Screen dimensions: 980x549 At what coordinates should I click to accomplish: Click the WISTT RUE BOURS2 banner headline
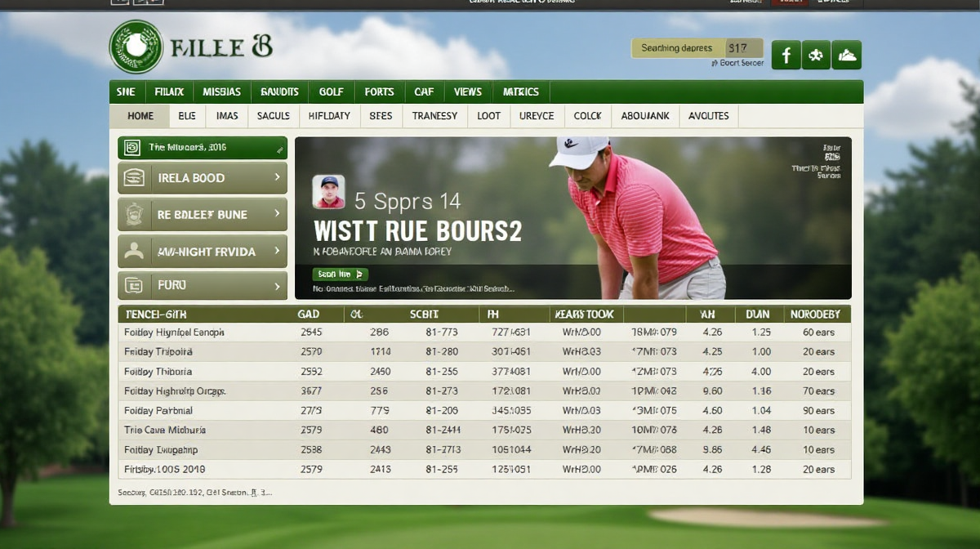(417, 231)
